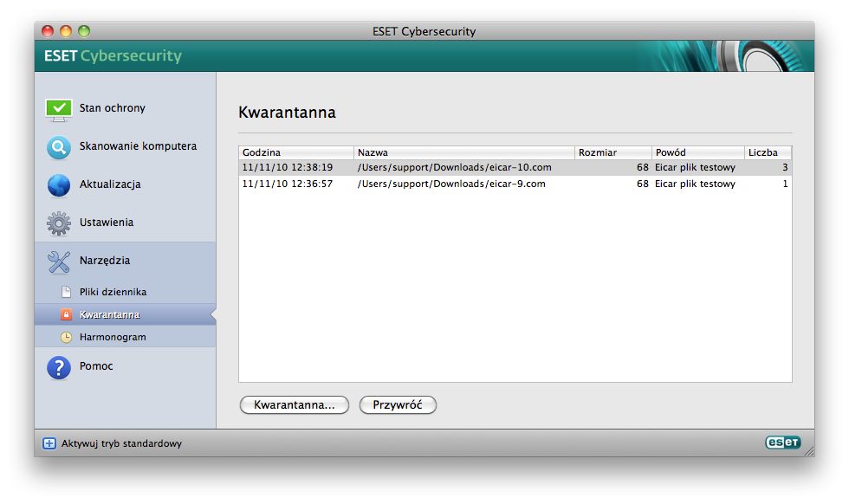Click Aktywuj tryb standardowy link
This screenshot has height=504, width=849.
click(x=121, y=443)
